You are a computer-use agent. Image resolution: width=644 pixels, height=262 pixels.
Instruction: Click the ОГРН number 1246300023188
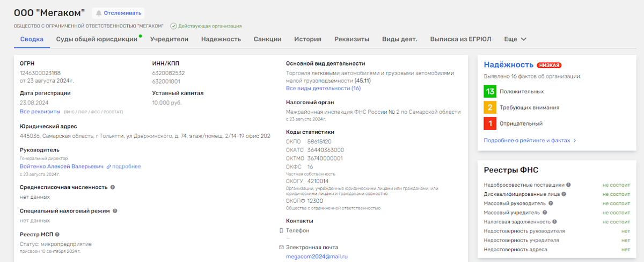[x=40, y=73]
